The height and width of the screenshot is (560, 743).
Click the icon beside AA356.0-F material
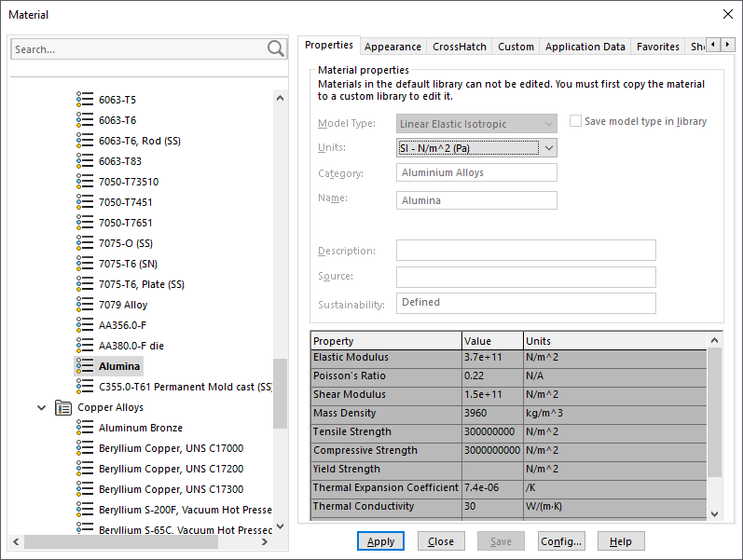(x=85, y=325)
